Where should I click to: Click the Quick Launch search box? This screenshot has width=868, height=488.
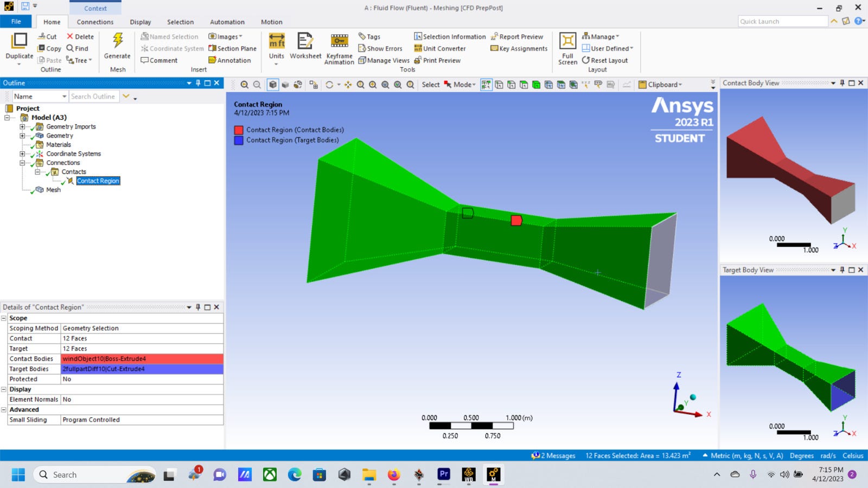(x=783, y=21)
